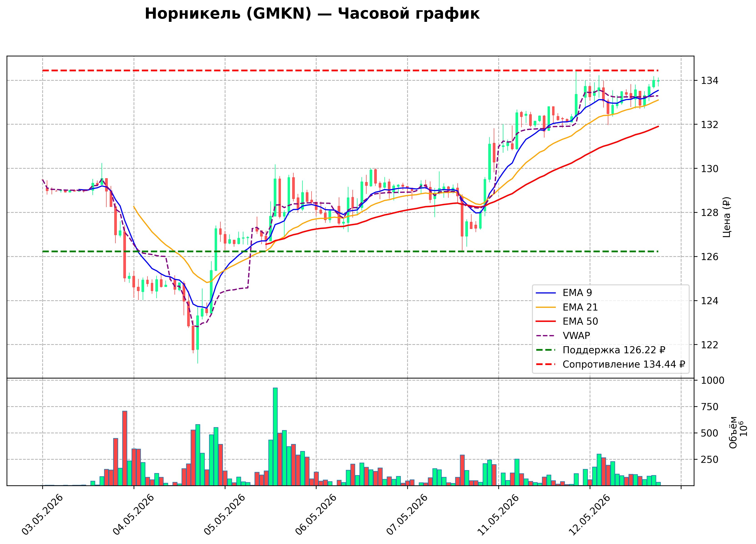Click the red dashed resistance legend sample

tap(546, 365)
